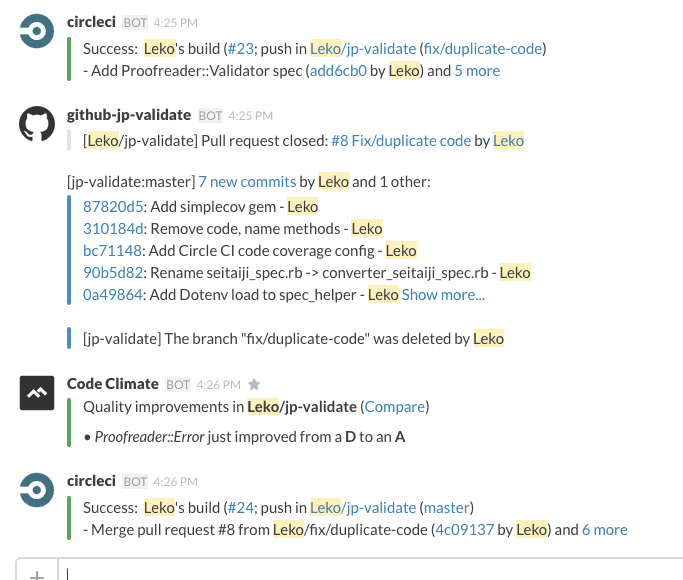Screen dimensions: 683x580
Task: Click the GitHub octocat avatar icon
Action: pos(37,125)
